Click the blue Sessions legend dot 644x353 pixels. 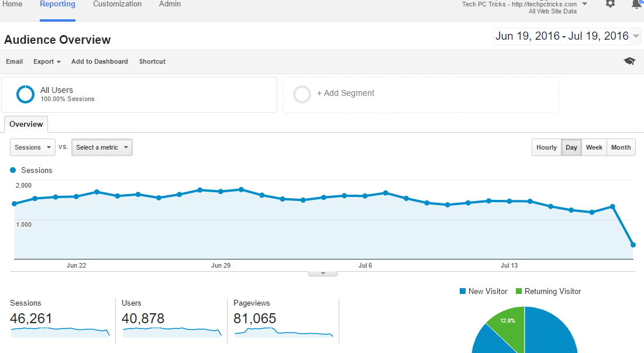click(13, 170)
